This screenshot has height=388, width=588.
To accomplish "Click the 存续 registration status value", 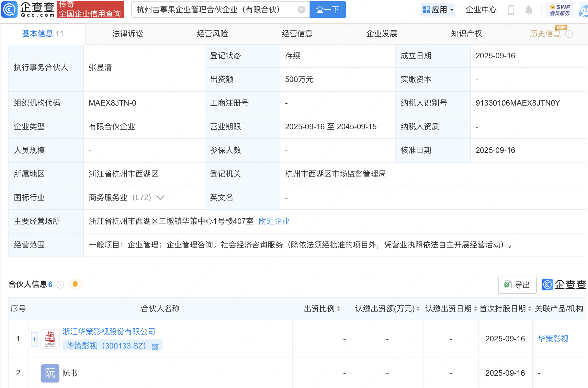I will click(x=293, y=56).
